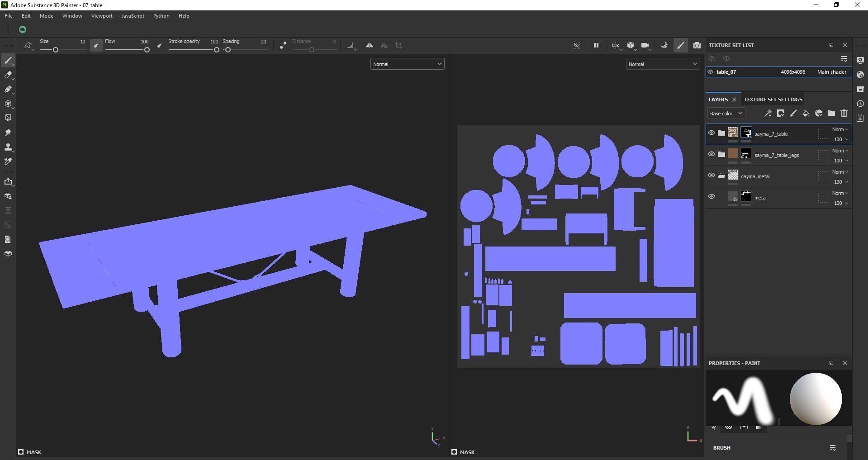Add a fill layer with the bucket icon
The width and height of the screenshot is (868, 460).
point(806,114)
